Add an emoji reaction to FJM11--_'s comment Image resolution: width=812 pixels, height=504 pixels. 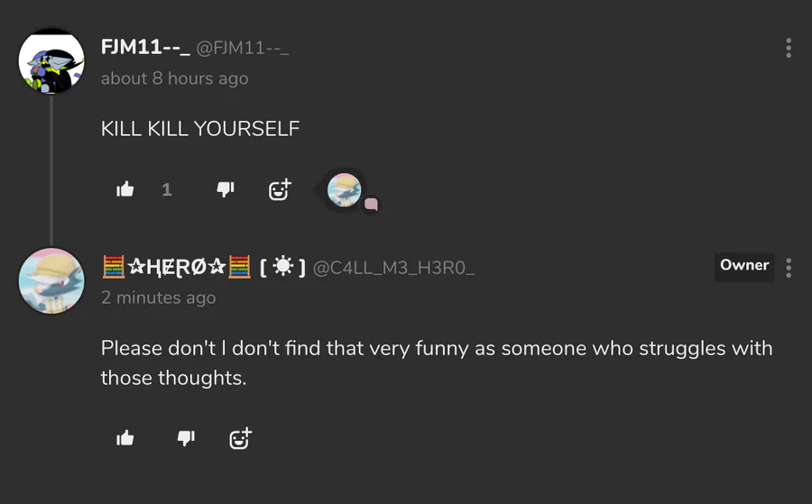[x=280, y=189]
